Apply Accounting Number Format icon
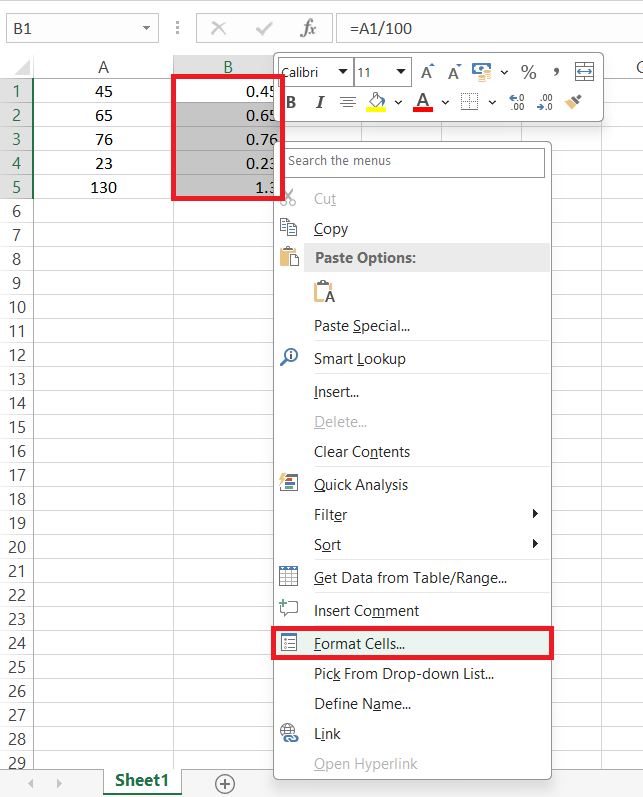The image size is (643, 797). [481, 72]
